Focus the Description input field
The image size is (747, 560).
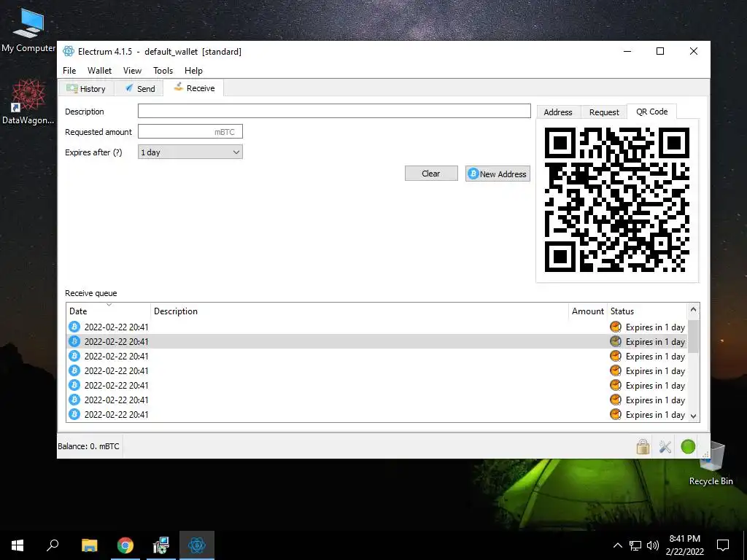click(334, 111)
